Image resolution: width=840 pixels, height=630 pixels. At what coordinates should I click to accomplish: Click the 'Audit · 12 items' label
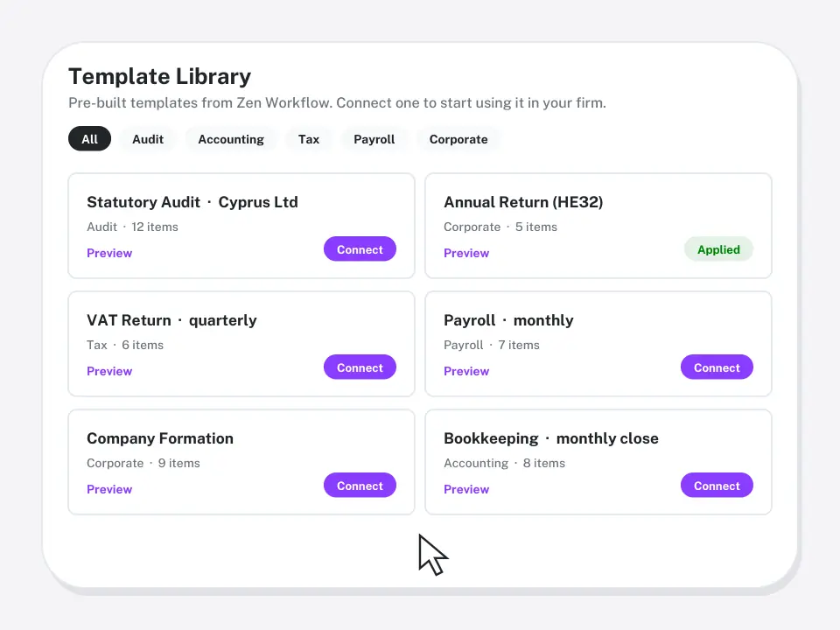pos(132,227)
